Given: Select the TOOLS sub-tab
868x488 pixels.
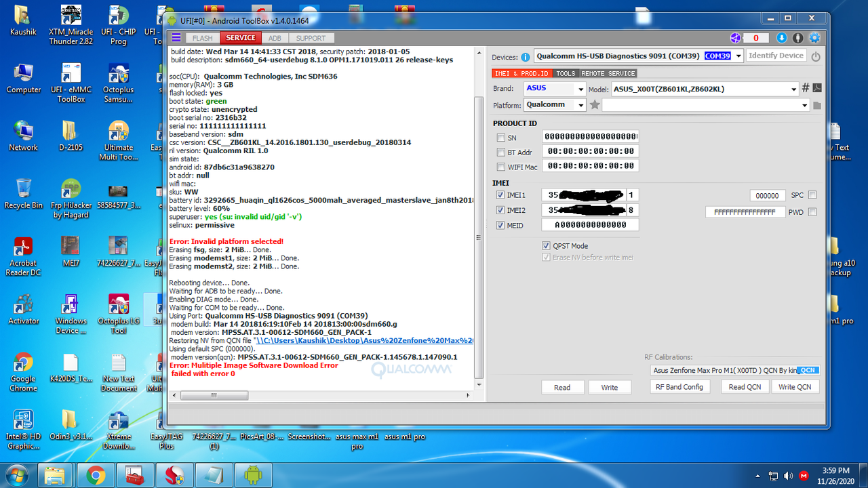Looking at the screenshot, I should [566, 73].
